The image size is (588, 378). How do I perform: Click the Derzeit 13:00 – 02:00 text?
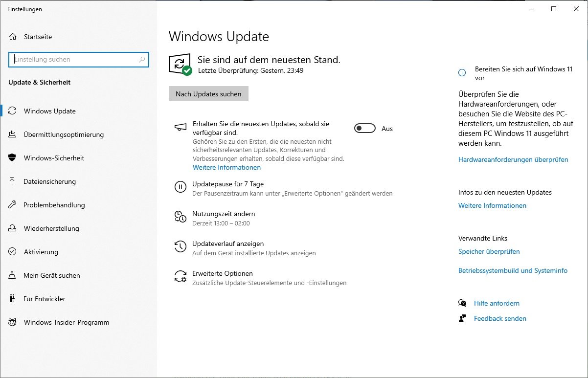pos(221,223)
